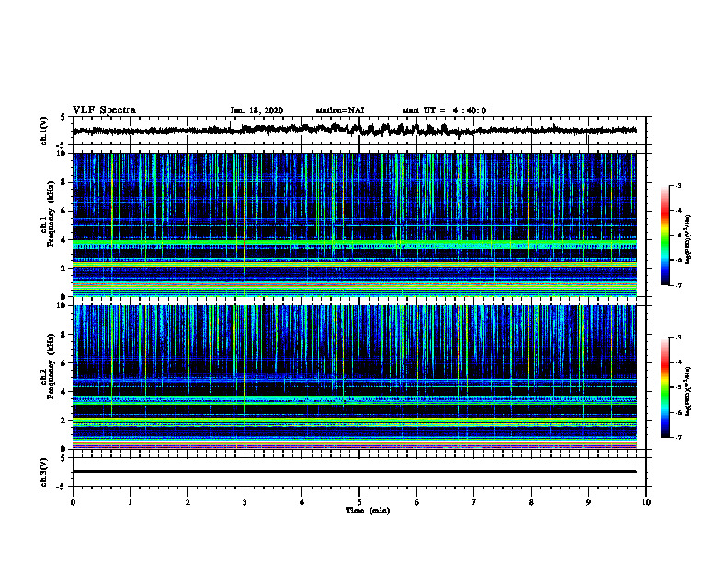Click the "-5" tick on ch.1(V) axis
This screenshot has width=728, height=563.
62,145
